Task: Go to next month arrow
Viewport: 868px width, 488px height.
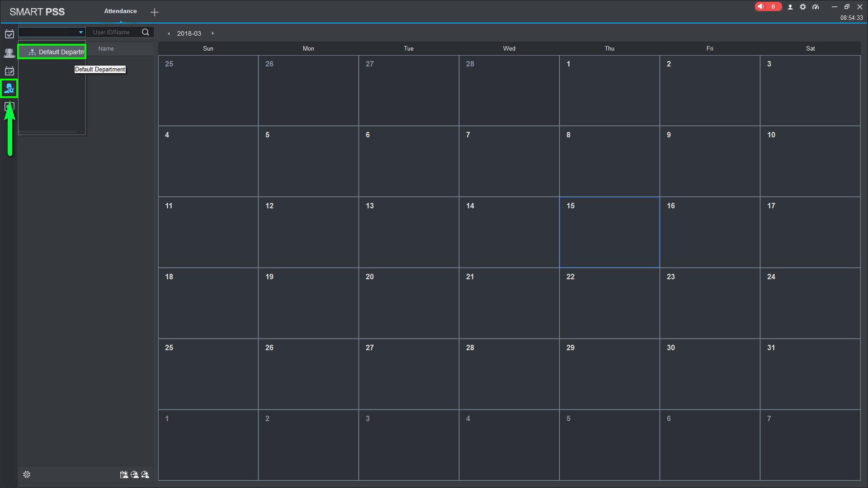Action: point(212,33)
